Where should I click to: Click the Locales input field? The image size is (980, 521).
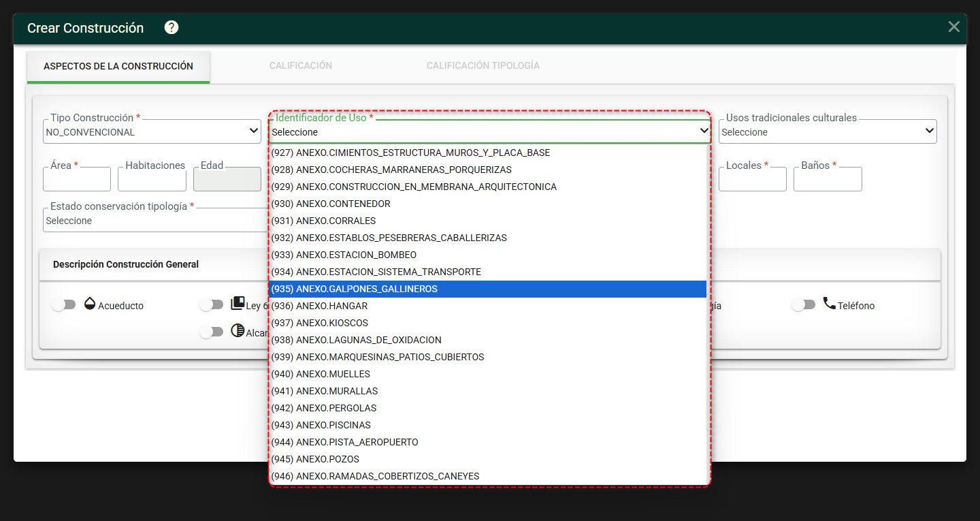tap(753, 179)
